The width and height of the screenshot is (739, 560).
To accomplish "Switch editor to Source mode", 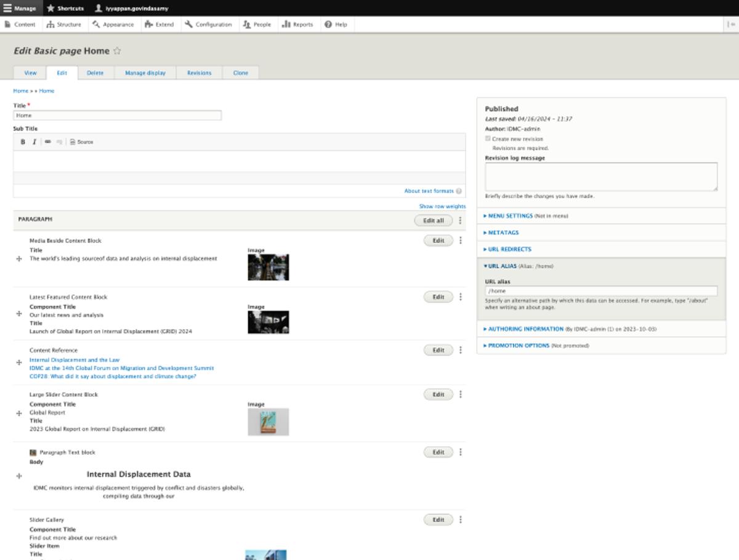I will [81, 142].
